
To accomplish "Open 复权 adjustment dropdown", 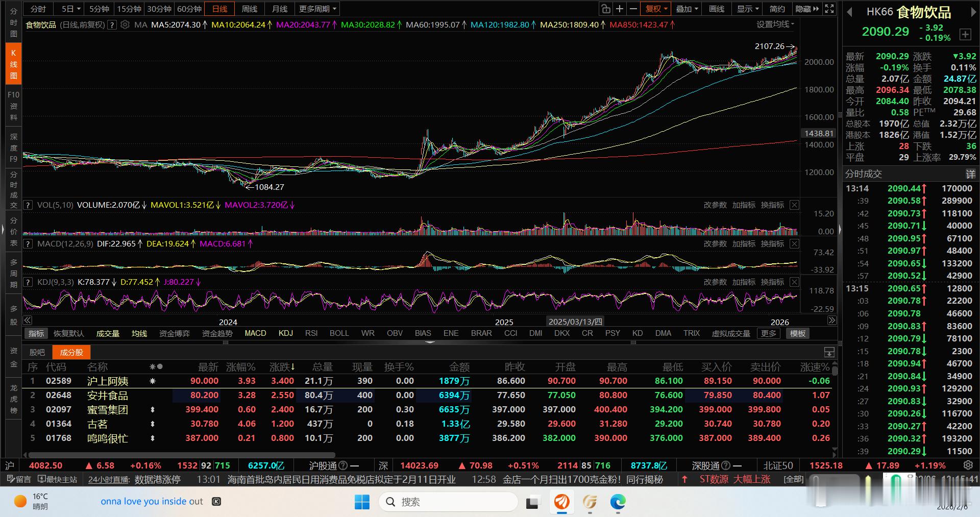I will click(x=656, y=9).
